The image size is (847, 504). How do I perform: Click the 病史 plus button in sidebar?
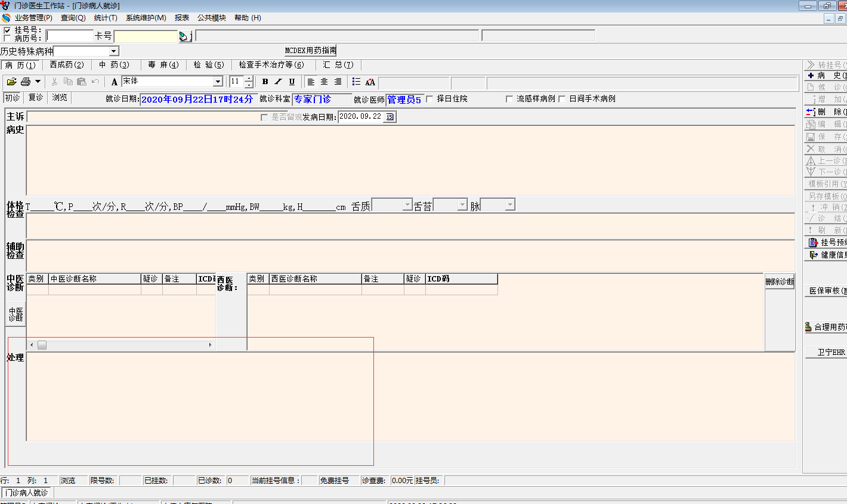(x=826, y=76)
